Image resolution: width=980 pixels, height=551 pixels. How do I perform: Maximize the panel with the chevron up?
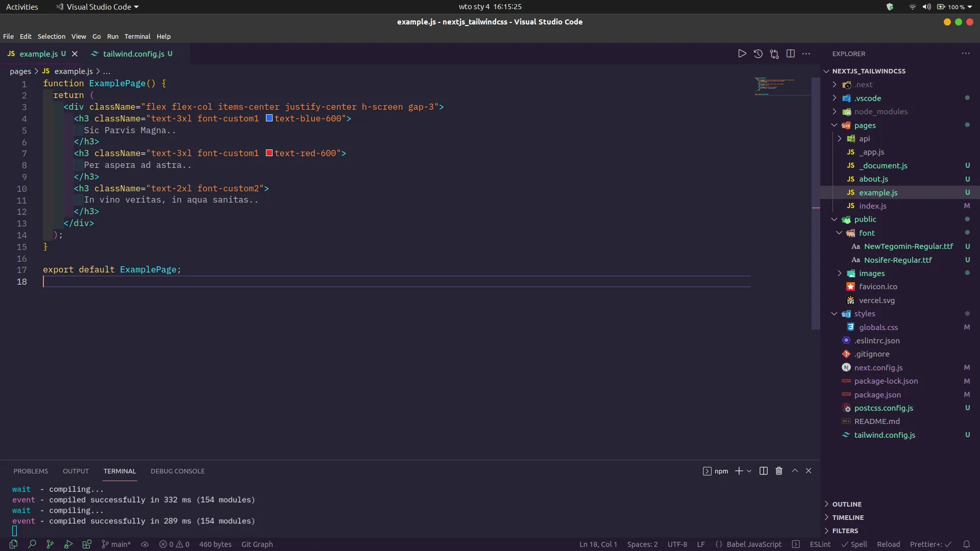click(795, 471)
